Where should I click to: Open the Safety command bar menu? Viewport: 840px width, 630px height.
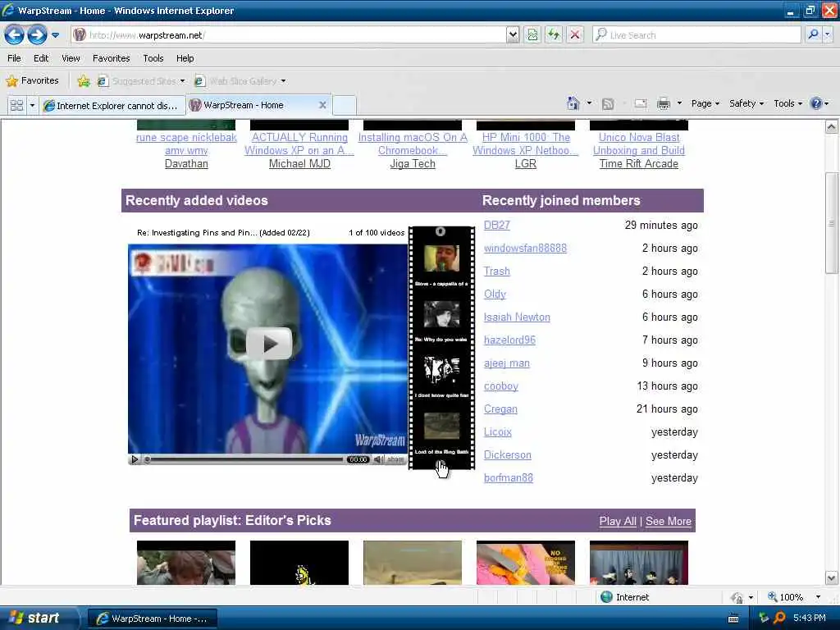click(746, 103)
